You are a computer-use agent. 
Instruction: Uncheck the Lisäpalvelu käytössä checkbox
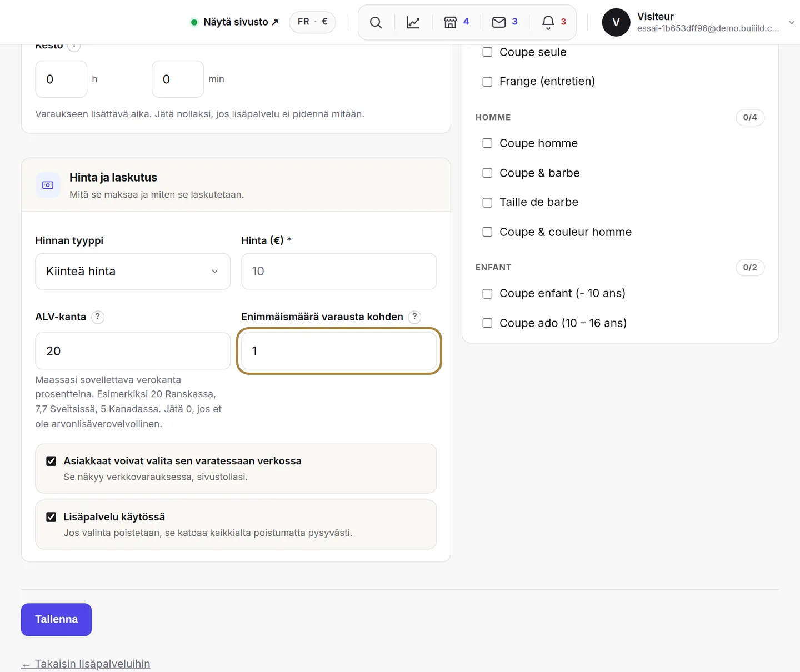[x=51, y=517]
